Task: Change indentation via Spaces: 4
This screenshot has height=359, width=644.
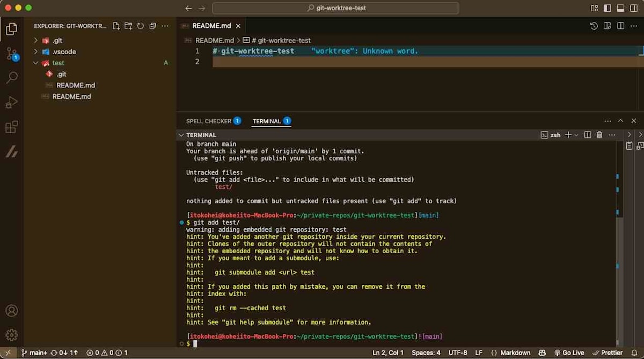Action: click(426, 353)
